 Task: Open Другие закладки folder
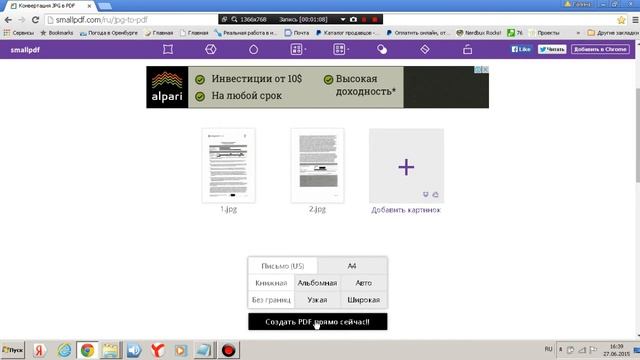(x=613, y=33)
